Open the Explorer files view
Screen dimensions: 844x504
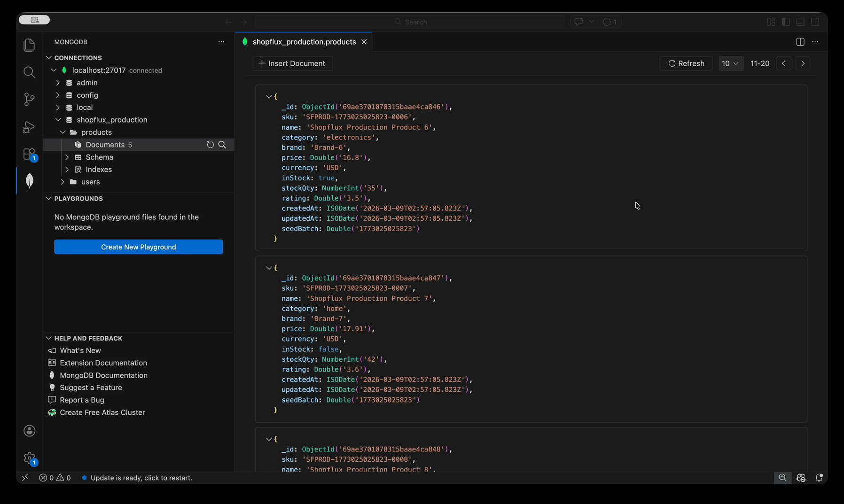point(29,45)
